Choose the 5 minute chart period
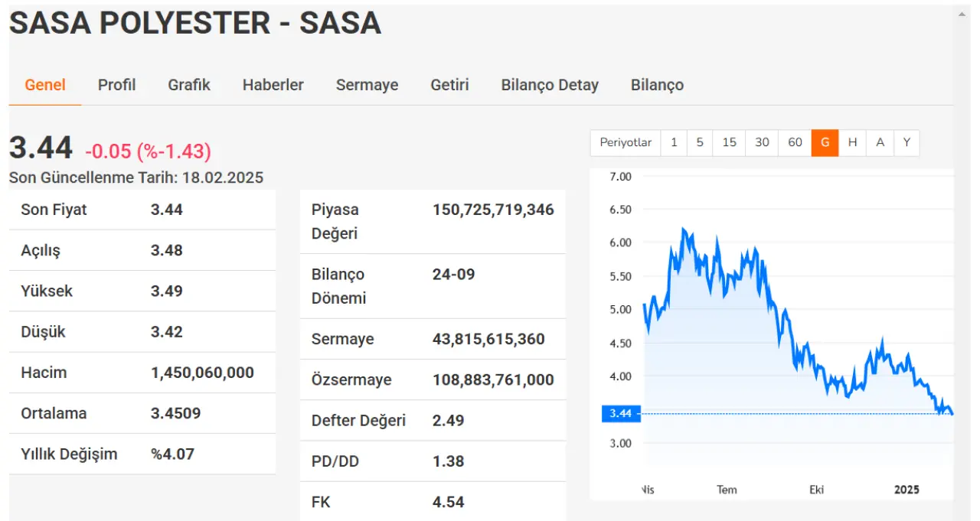This screenshot has height=521, width=980. tap(699, 143)
